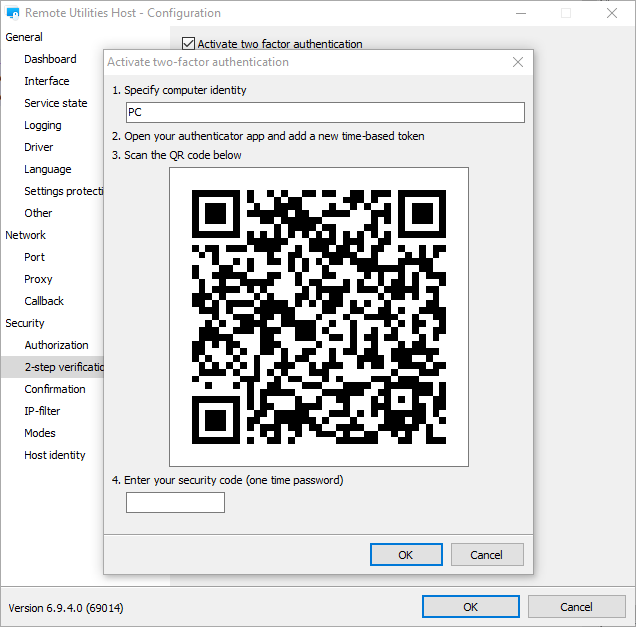Screen dimensions: 636x627
Task: Open Language settings
Action: click(x=47, y=169)
